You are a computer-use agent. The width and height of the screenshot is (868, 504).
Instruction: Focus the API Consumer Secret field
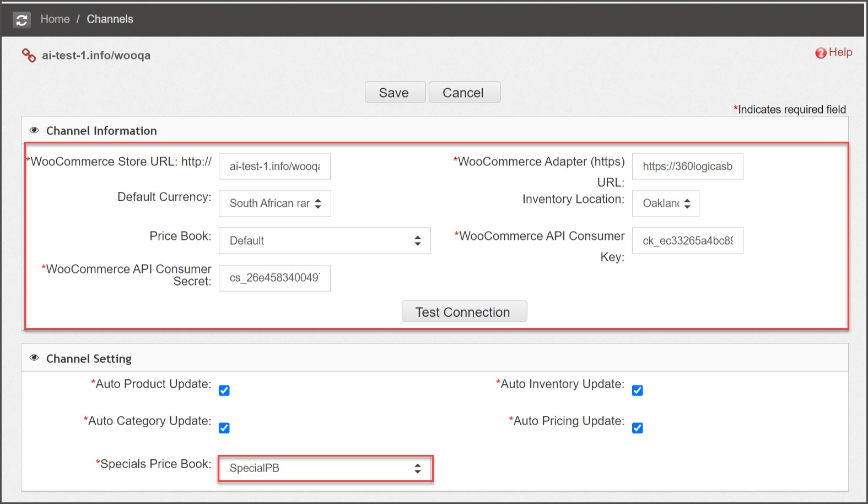[x=274, y=278]
